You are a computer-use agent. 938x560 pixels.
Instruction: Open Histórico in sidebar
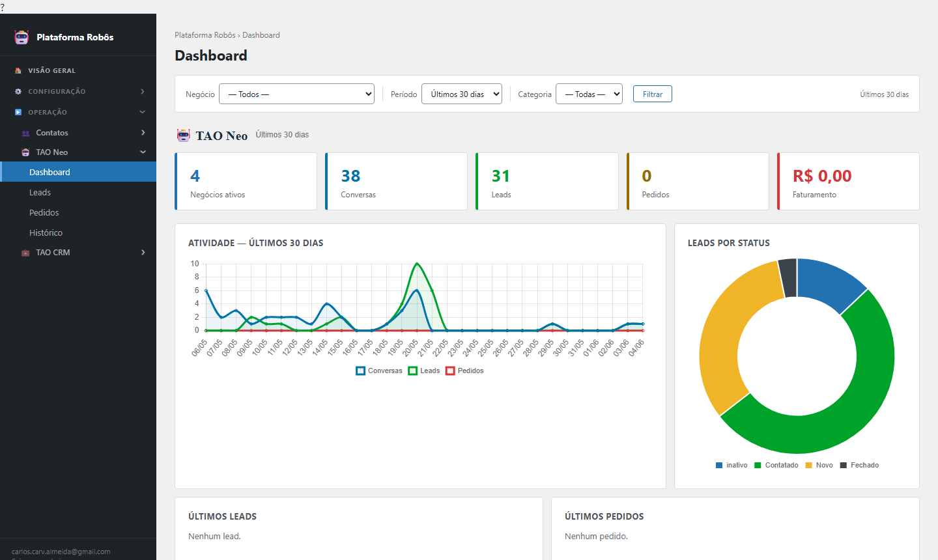pos(78,232)
